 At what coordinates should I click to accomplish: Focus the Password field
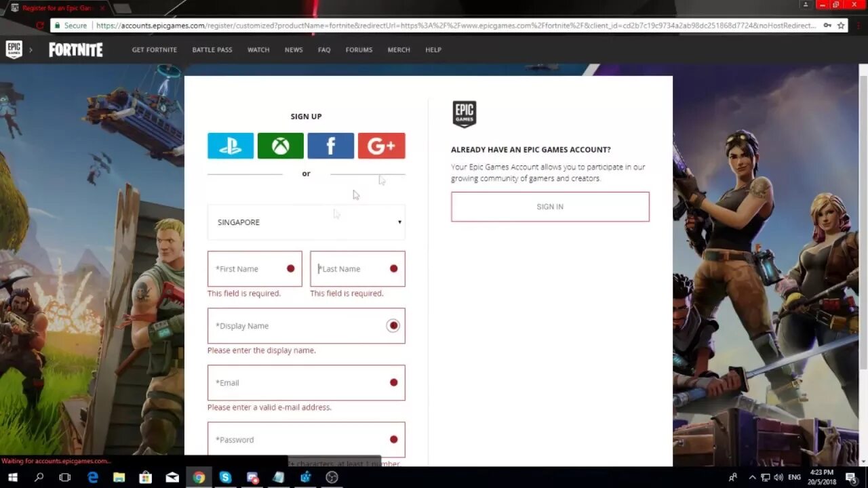click(x=307, y=440)
